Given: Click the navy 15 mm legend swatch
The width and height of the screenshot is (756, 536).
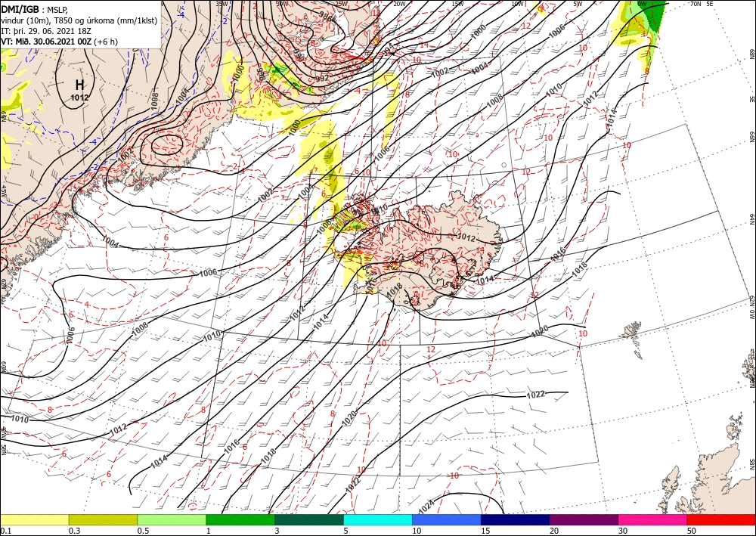Looking at the screenshot, I should coord(516,519).
